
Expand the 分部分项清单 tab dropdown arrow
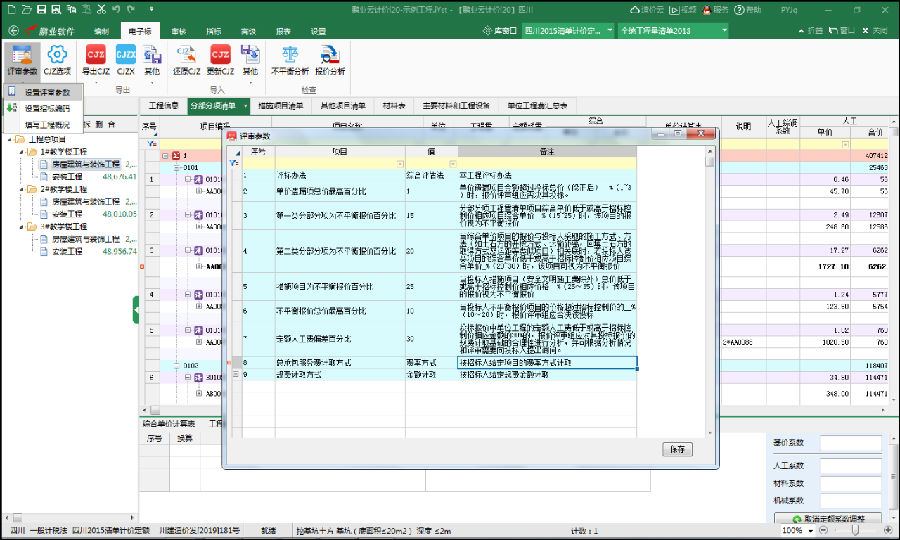pos(243,104)
